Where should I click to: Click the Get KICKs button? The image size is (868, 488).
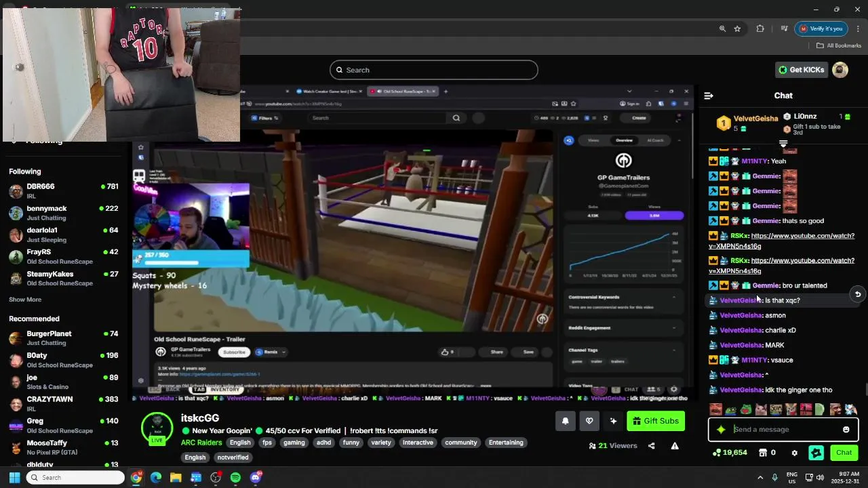tap(801, 70)
